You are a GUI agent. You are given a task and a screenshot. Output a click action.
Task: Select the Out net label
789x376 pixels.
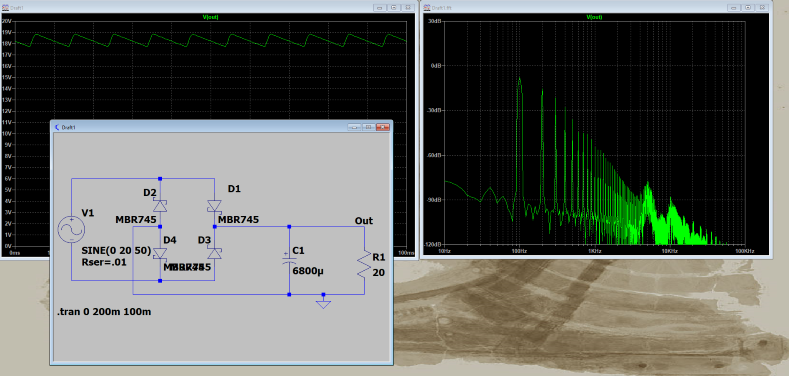point(364,220)
